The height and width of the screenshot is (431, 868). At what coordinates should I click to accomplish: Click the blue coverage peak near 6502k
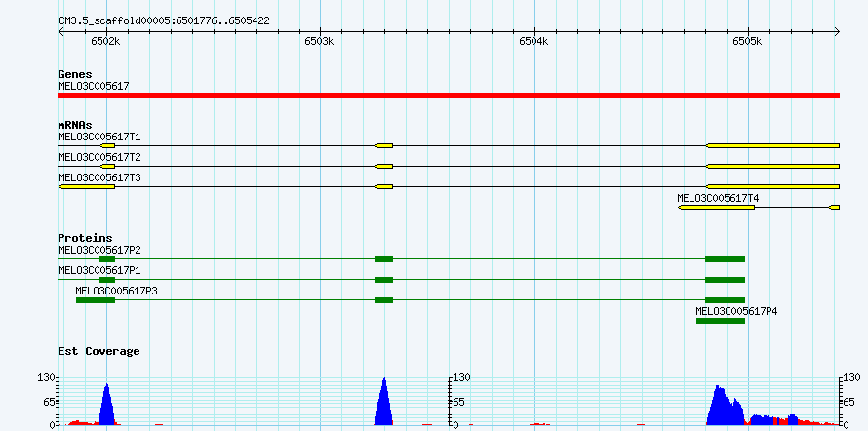(107, 407)
